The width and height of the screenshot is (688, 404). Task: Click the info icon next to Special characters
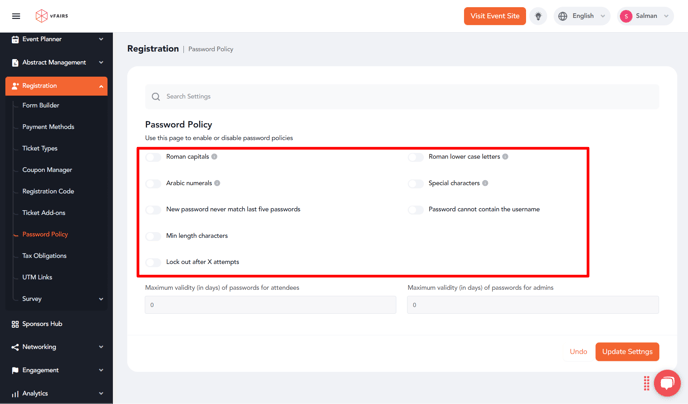pos(485,183)
